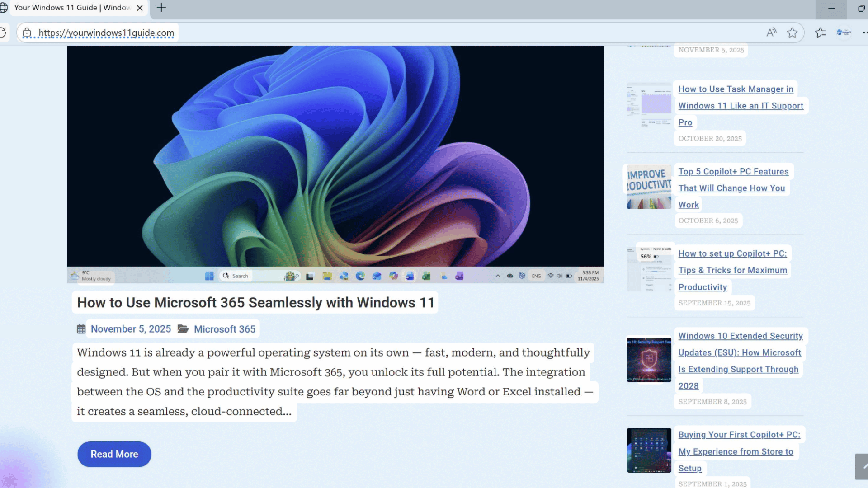Activate the Read aloud icon
The width and height of the screenshot is (868, 488).
(x=771, y=32)
